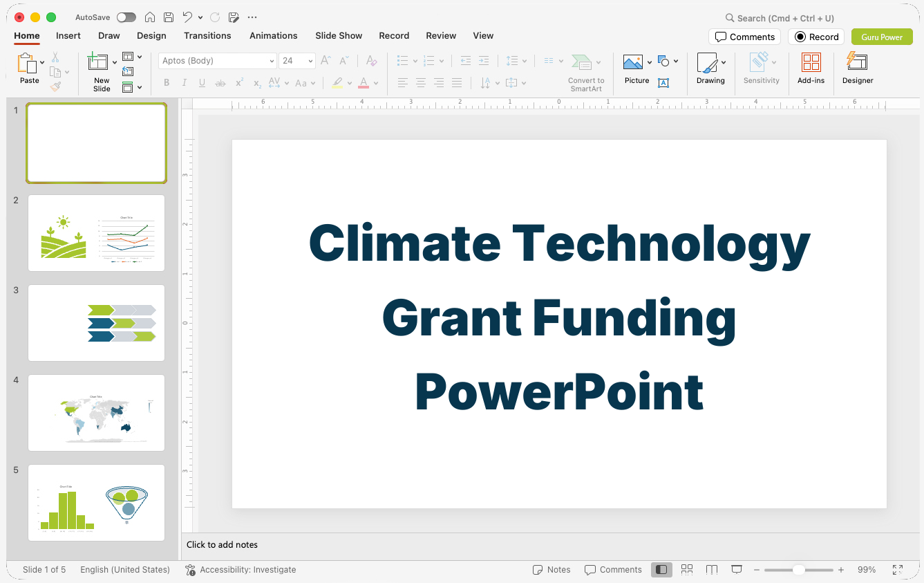Click the Decrease Indent icon

pyautogui.click(x=466, y=61)
